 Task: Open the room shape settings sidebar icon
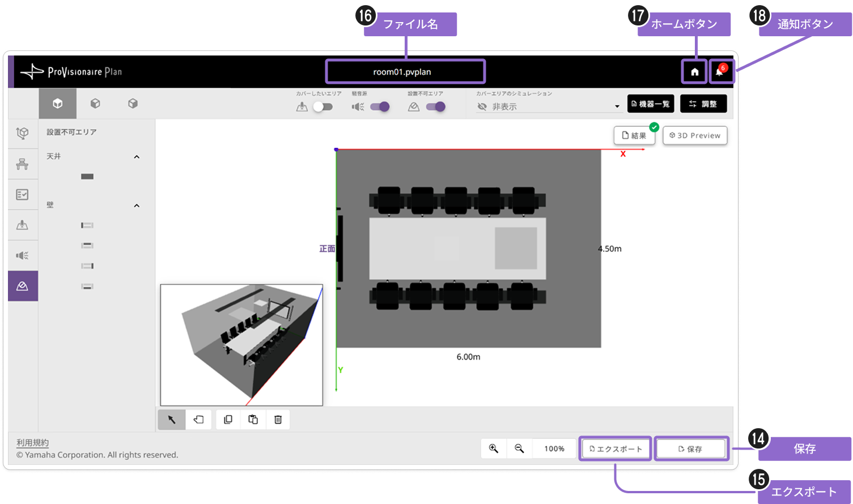[23, 134]
